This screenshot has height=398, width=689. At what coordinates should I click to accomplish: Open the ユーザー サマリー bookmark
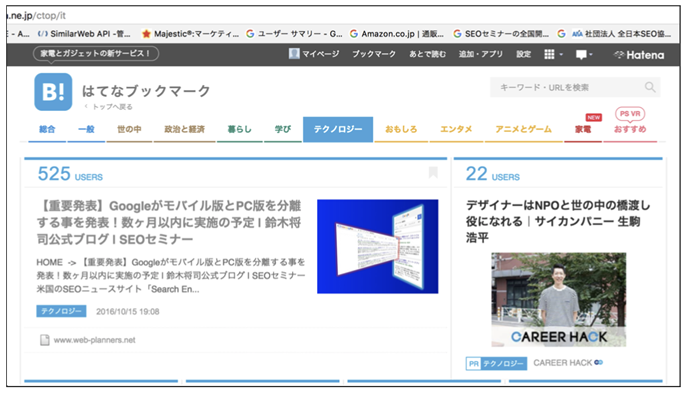click(294, 34)
